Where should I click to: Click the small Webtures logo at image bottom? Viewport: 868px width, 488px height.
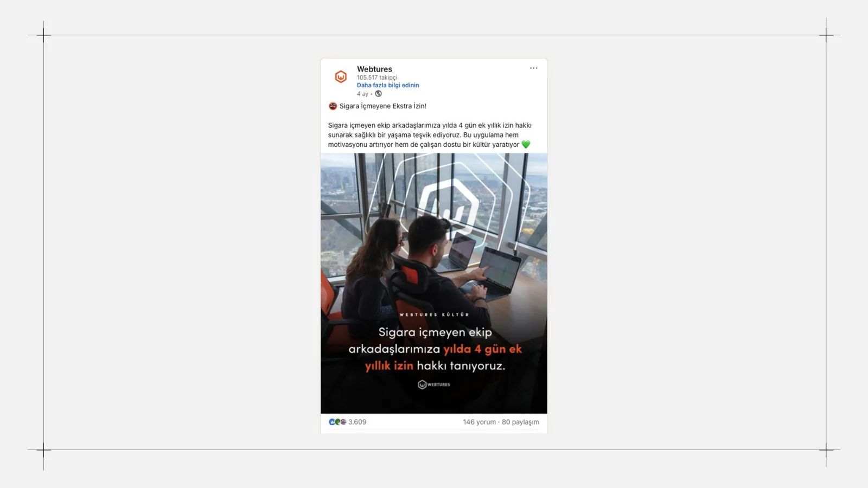434,384
